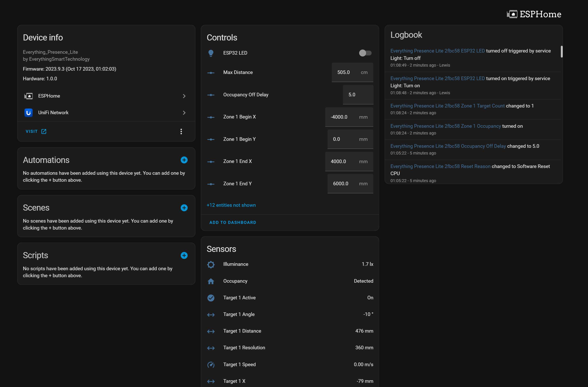The width and height of the screenshot is (588, 387).
Task: Open the three-dot menu under VISIT
Action: tap(181, 131)
